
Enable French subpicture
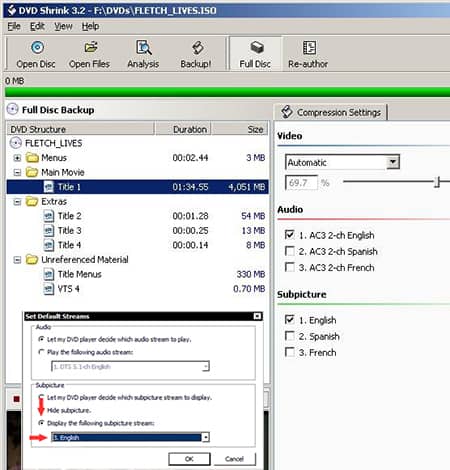(290, 352)
